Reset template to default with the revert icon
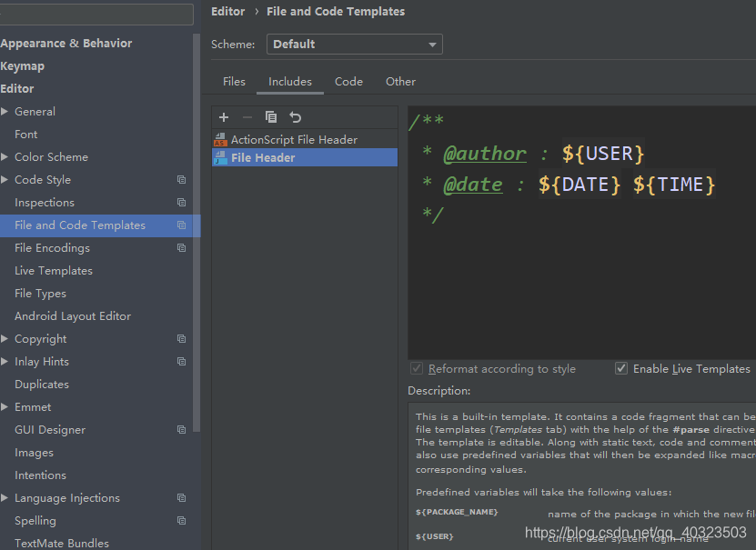The image size is (756, 550). pyautogui.click(x=295, y=117)
